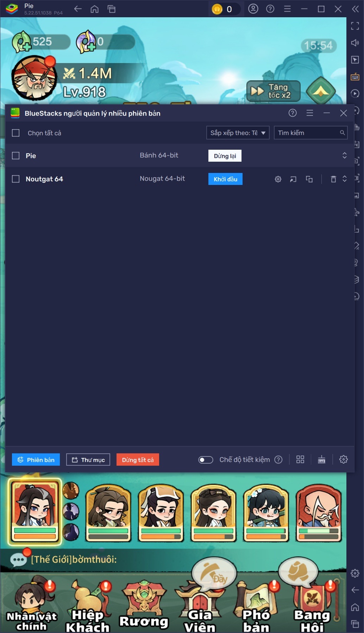Open Eco mode help question mark
The width and height of the screenshot is (364, 633).
[x=278, y=460]
